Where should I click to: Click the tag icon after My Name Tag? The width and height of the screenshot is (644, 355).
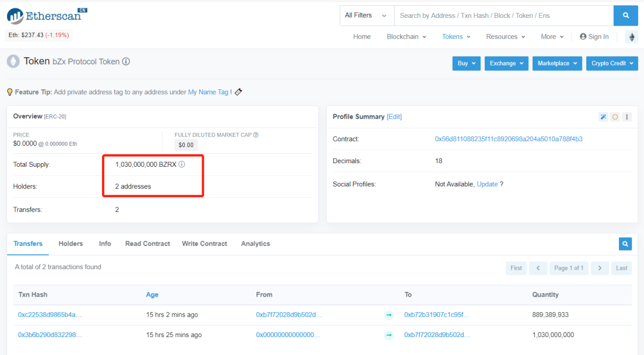(x=238, y=92)
